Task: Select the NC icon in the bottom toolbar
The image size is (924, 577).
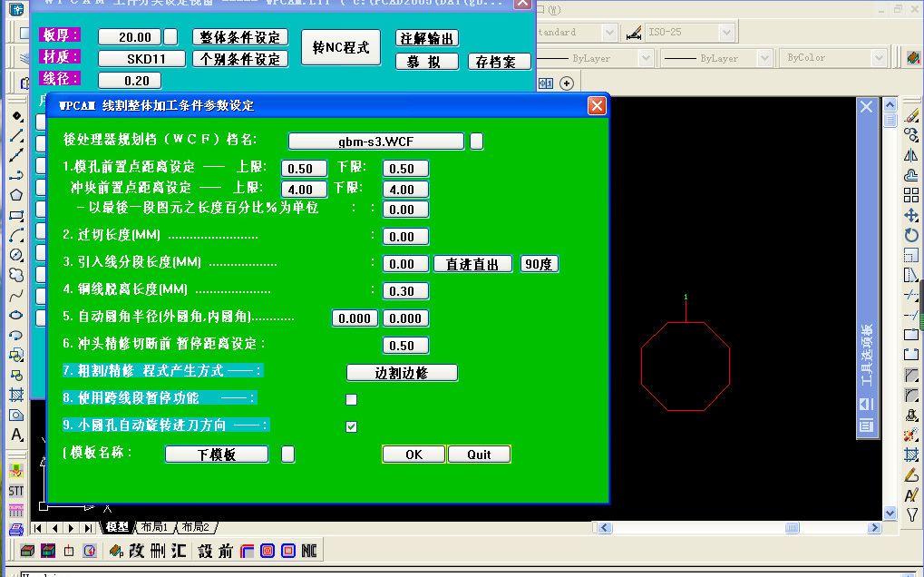Action: pos(309,550)
